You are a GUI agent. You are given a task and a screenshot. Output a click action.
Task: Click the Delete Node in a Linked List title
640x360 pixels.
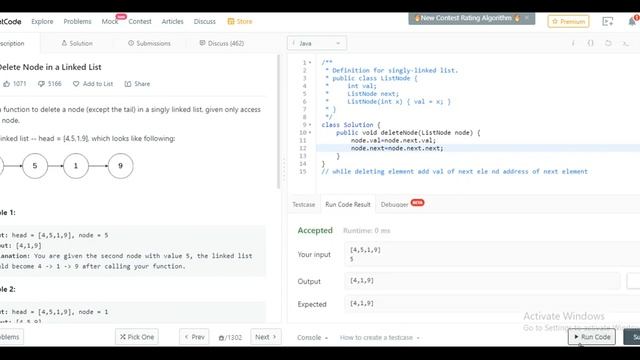point(50,67)
